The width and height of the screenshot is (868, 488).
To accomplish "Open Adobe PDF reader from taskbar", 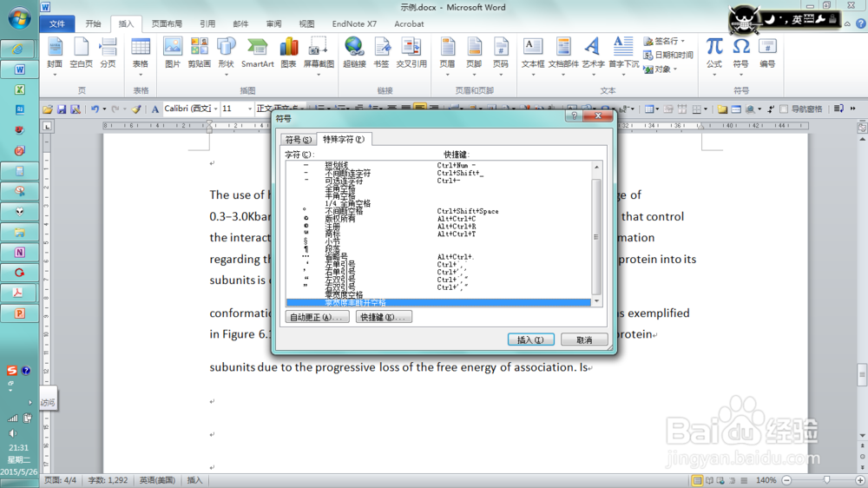I will click(x=19, y=293).
